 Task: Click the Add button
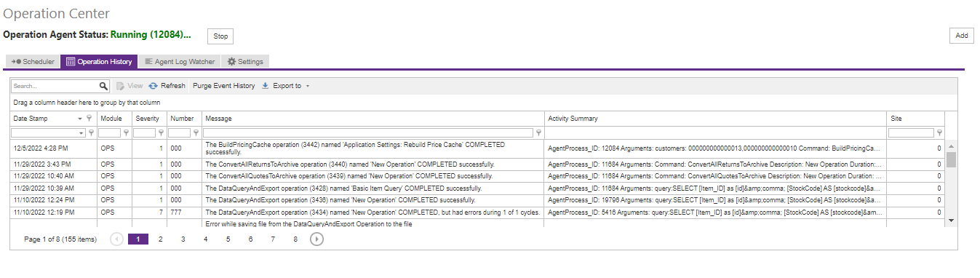[961, 36]
